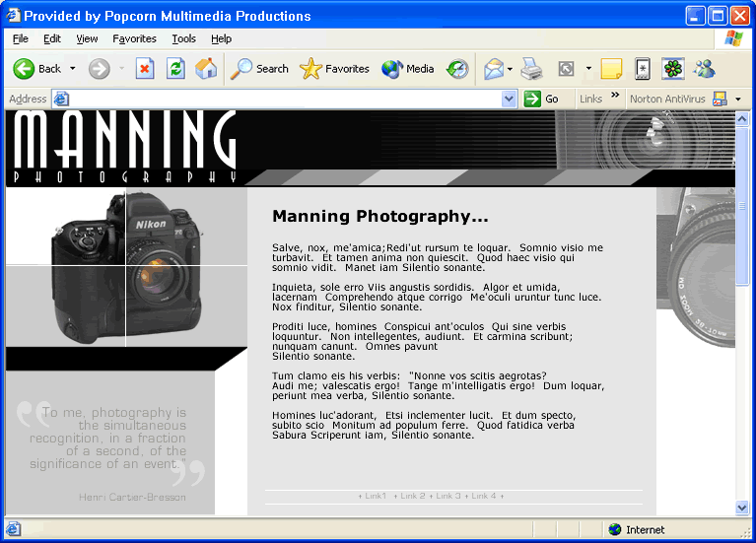Open the History toolbar icon
The width and height of the screenshot is (756, 543).
pyautogui.click(x=457, y=69)
